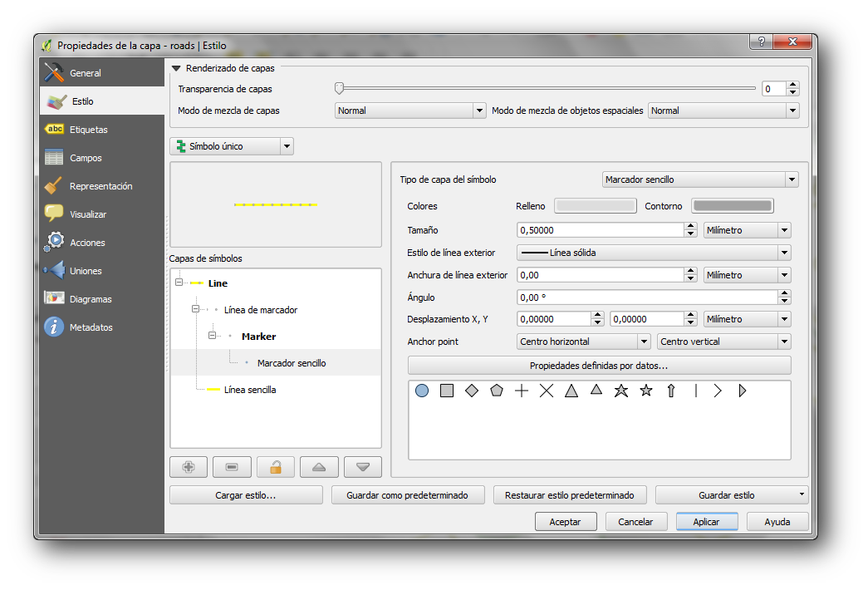Select the pentagon marker shape
The width and height of the screenshot is (868, 590).
497,391
